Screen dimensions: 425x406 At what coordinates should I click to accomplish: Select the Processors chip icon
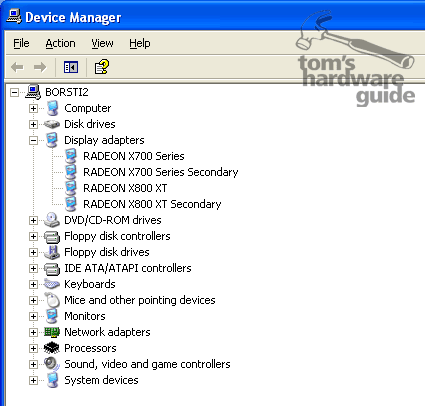pos(52,348)
